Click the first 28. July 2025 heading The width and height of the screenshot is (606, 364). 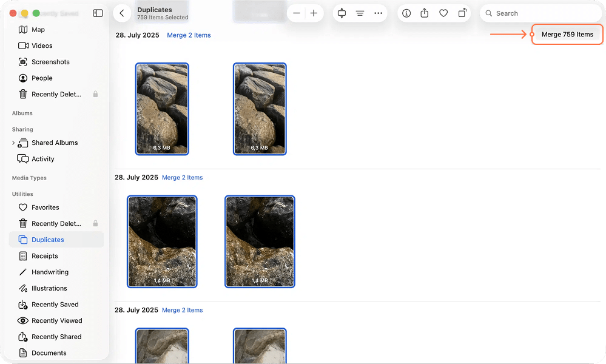pyautogui.click(x=137, y=35)
